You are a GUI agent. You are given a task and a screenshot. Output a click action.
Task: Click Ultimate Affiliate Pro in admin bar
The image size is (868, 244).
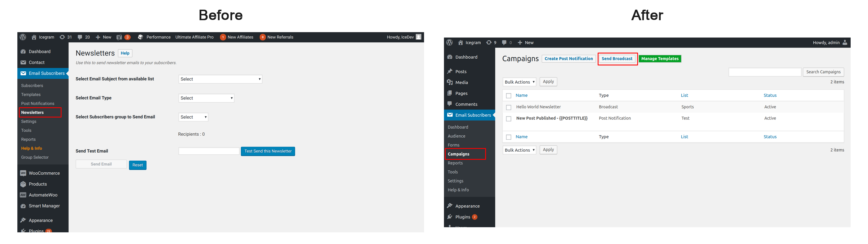coord(195,37)
